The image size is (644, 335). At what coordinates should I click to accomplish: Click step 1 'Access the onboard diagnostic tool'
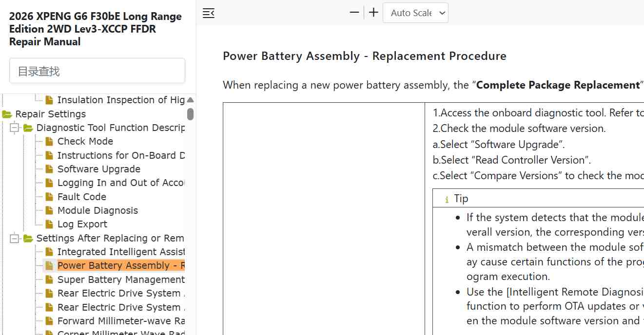pyautogui.click(x=538, y=113)
